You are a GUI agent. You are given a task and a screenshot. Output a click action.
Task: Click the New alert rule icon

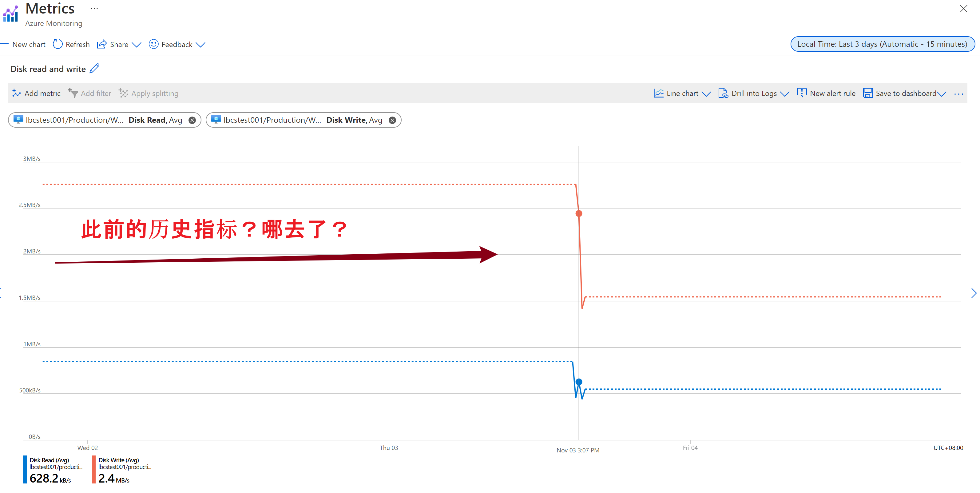[802, 93]
